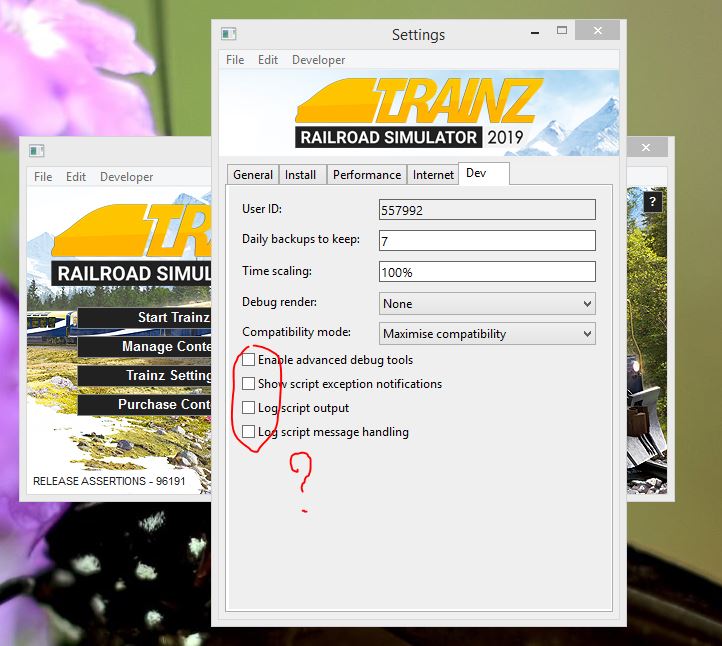This screenshot has height=646, width=722.
Task: Open Edit menu in launcher window
Action: (76, 177)
